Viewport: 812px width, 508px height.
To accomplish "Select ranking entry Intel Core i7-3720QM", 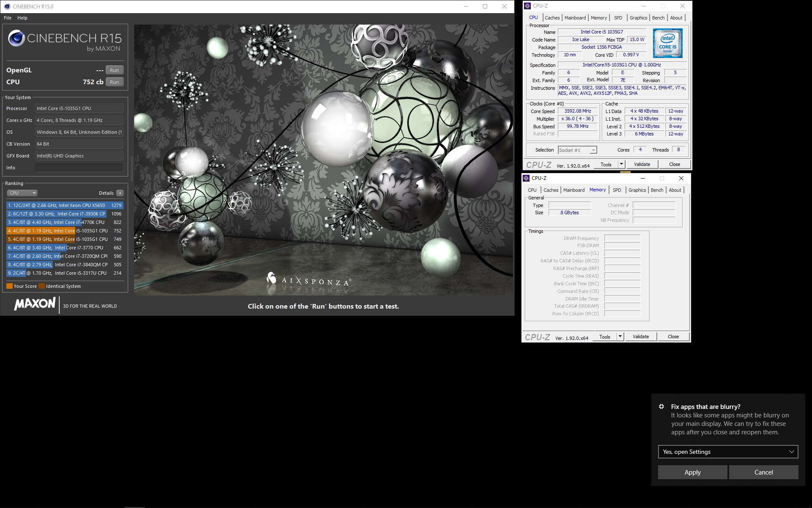I will click(65, 256).
